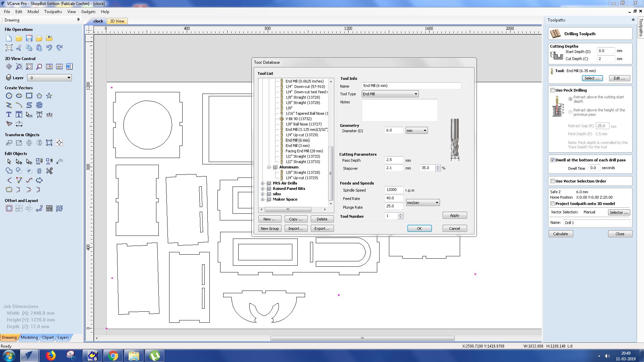Uncheck Dwell at the bottom of each drill pass

552,160
